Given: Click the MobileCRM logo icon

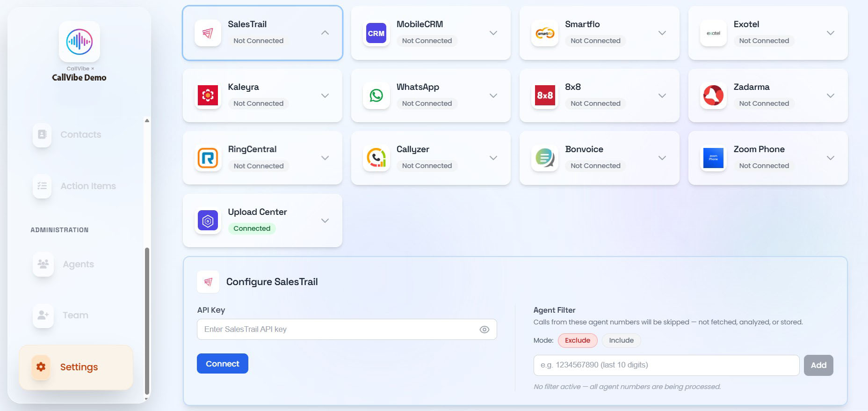Looking at the screenshot, I should [x=376, y=33].
